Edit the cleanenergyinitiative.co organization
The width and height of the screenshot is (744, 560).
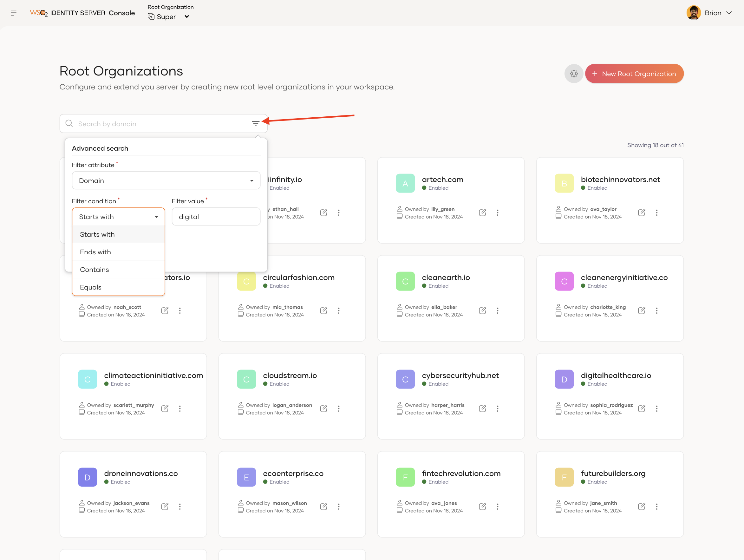point(642,310)
